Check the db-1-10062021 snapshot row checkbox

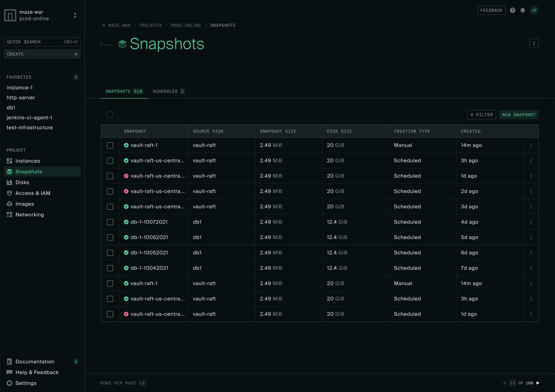[110, 237]
